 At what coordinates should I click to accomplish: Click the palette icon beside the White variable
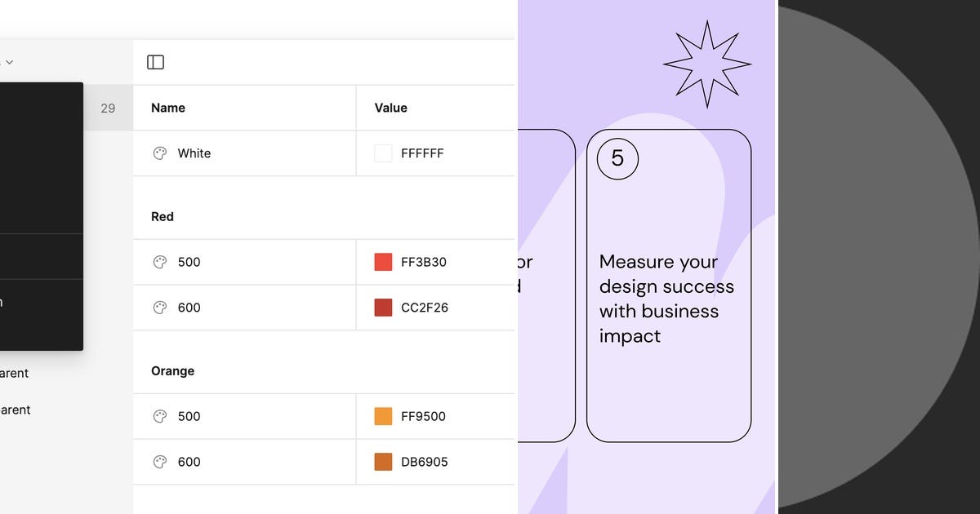160,153
